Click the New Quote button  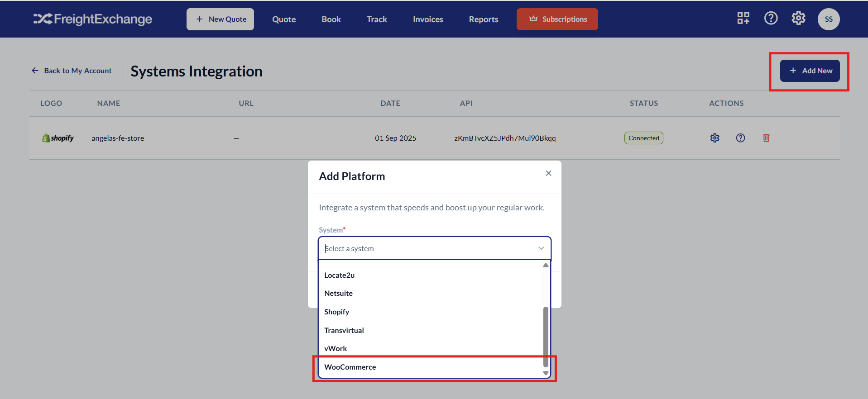pyautogui.click(x=220, y=19)
